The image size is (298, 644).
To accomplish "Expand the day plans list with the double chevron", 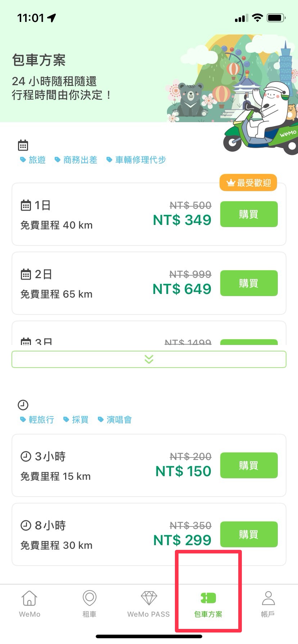I will click(149, 359).
